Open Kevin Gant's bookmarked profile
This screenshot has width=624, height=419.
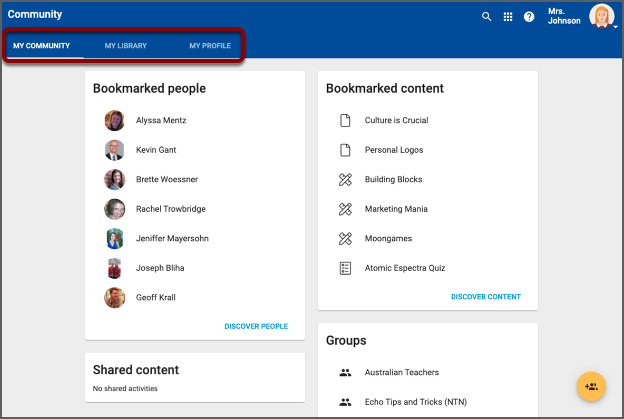(154, 150)
